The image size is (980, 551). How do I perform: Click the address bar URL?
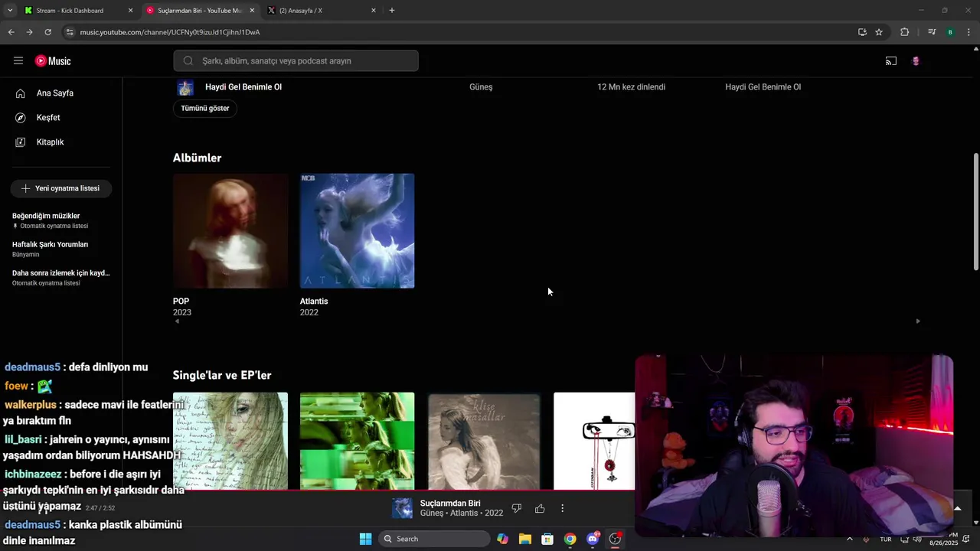pos(170,32)
